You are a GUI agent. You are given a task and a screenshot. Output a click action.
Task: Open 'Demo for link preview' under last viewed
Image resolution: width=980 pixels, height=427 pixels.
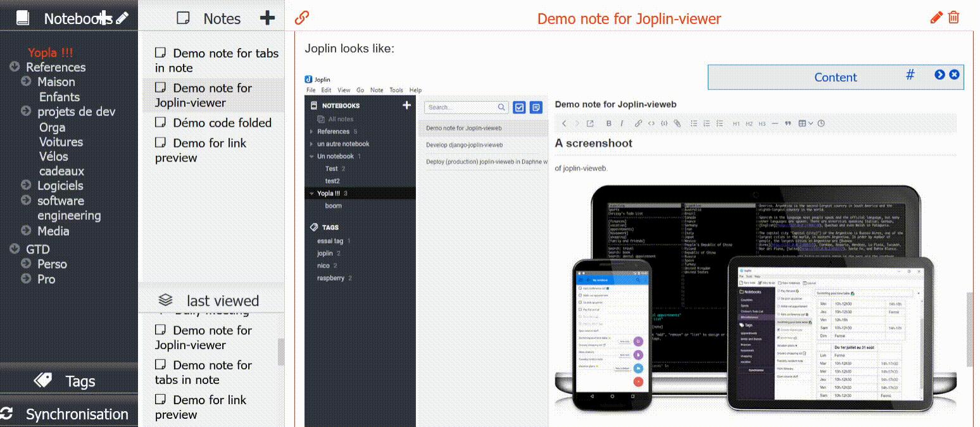coord(201,407)
